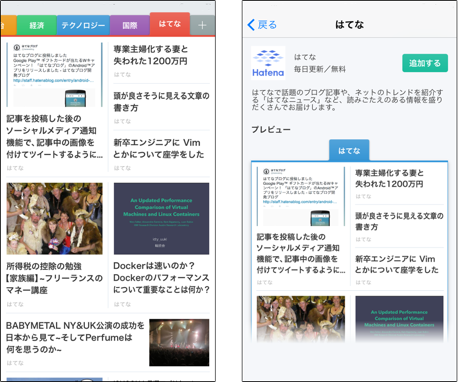The width and height of the screenshot is (458, 382).
Task: Tap the 戻る back chevron
Action: (x=262, y=25)
